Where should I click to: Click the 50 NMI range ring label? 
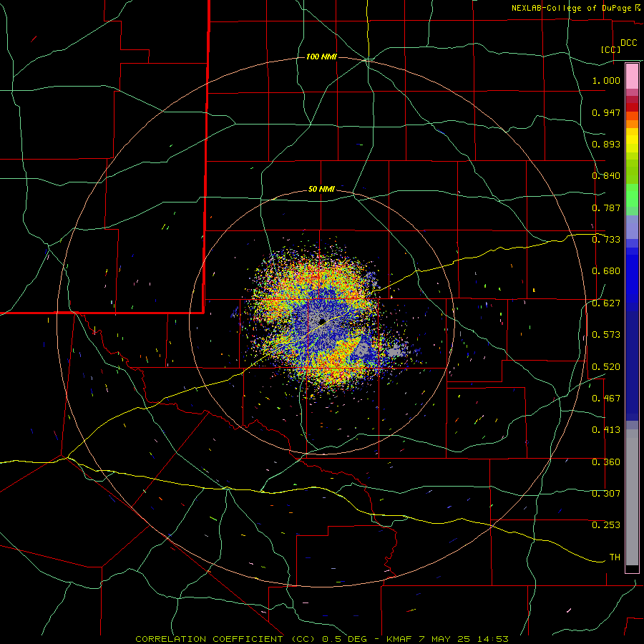click(321, 190)
